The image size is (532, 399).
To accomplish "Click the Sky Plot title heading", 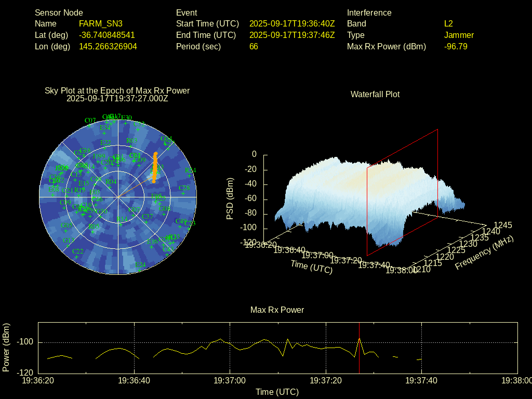I will click(x=117, y=91).
